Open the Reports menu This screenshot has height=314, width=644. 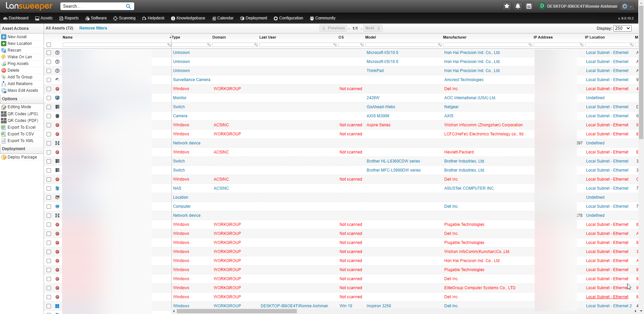point(69,18)
